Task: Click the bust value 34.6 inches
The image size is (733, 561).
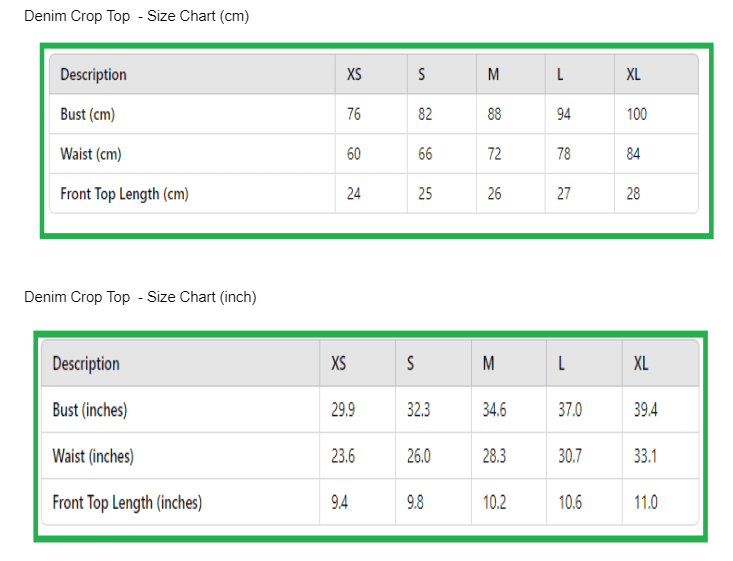Action: pos(495,410)
